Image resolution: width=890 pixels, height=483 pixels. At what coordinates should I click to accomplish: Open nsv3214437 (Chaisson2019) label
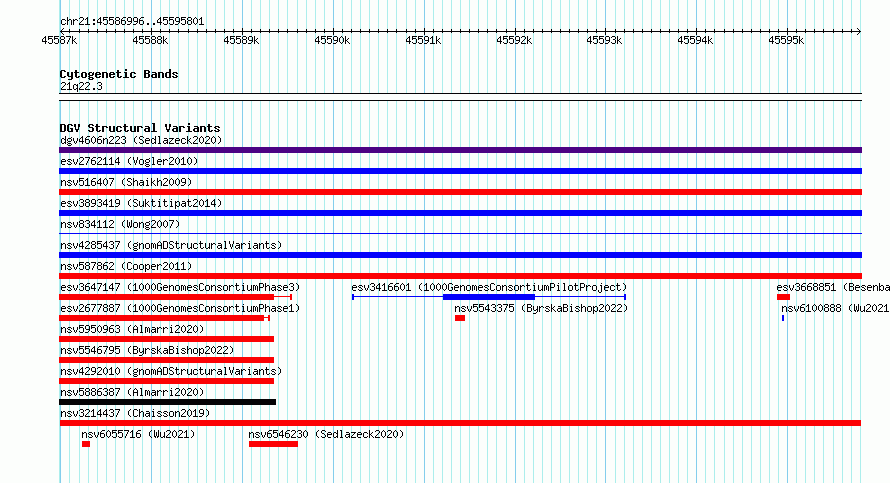point(135,413)
